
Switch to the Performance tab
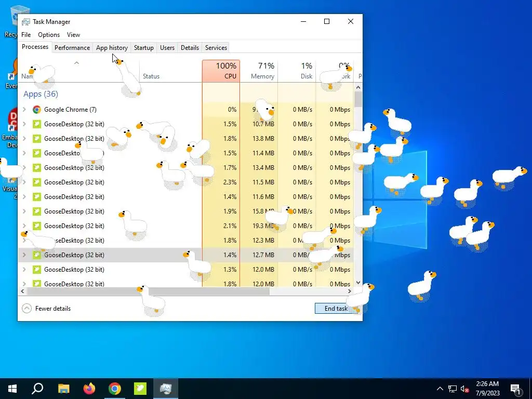[x=72, y=48]
